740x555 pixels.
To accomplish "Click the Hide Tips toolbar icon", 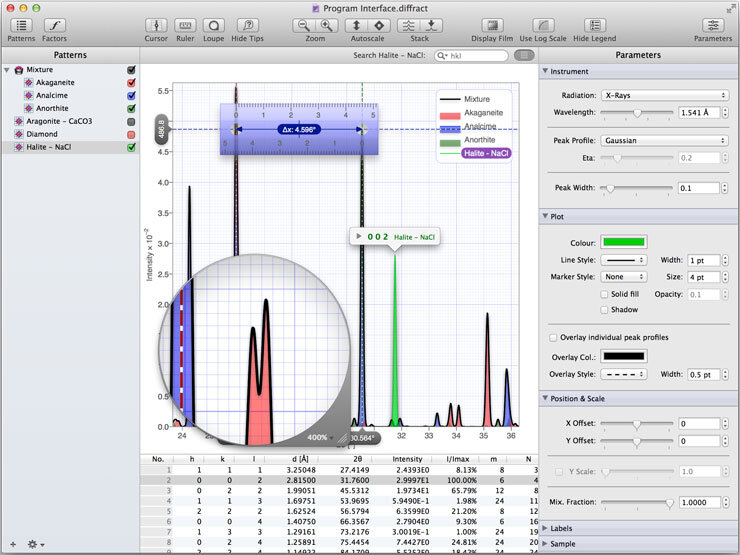I will tap(247, 25).
